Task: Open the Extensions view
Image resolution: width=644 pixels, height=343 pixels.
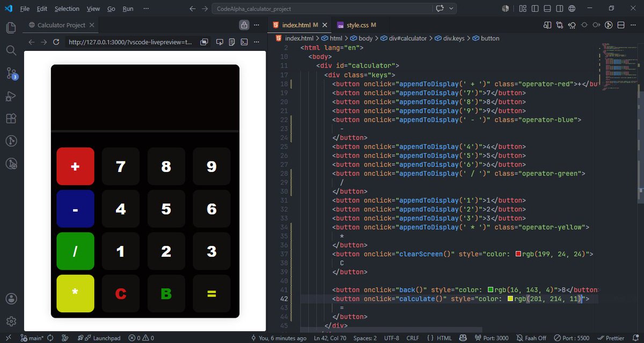Action: pos(11,118)
